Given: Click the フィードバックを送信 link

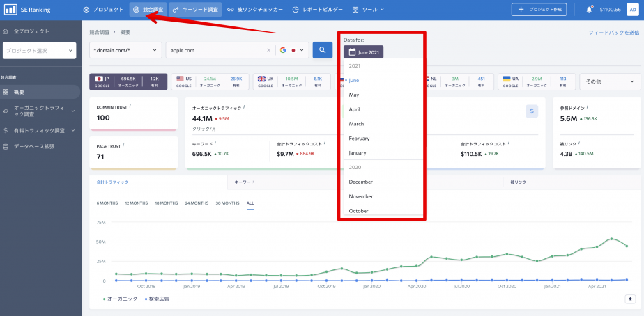Looking at the screenshot, I should pos(613,33).
